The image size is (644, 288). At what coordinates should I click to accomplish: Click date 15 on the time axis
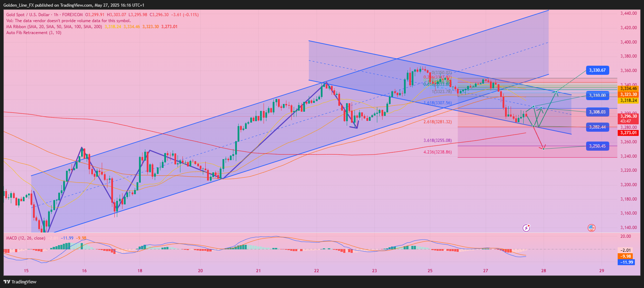pyautogui.click(x=26, y=271)
